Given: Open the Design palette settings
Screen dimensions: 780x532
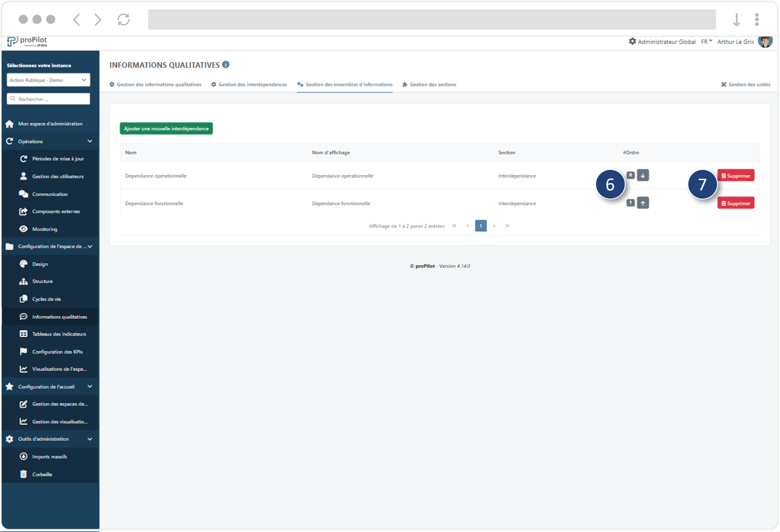Looking at the screenshot, I should coord(23,264).
